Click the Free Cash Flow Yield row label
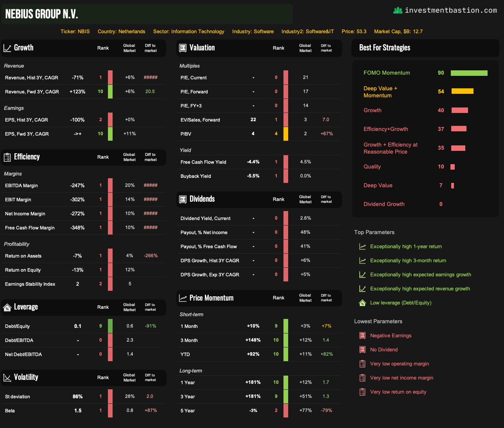 [203, 162]
